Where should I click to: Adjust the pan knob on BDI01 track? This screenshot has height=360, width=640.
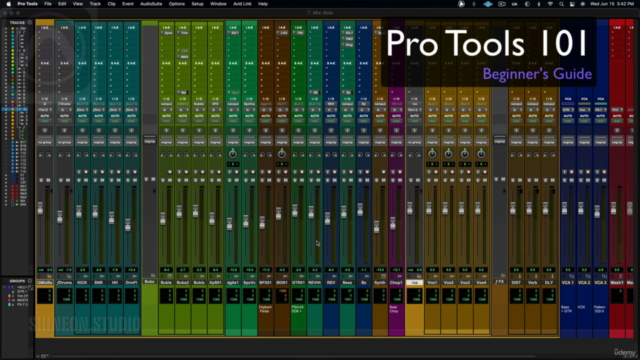282,154
